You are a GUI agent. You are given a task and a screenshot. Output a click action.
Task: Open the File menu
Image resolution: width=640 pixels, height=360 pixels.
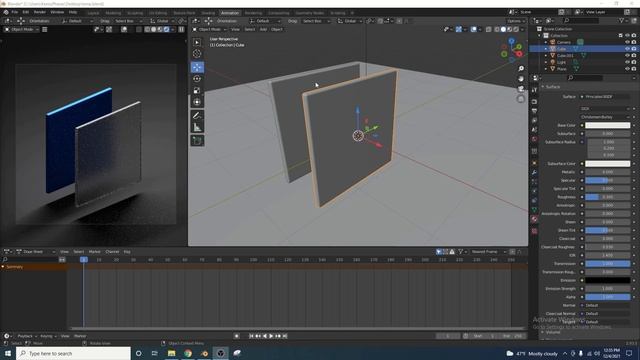point(15,12)
